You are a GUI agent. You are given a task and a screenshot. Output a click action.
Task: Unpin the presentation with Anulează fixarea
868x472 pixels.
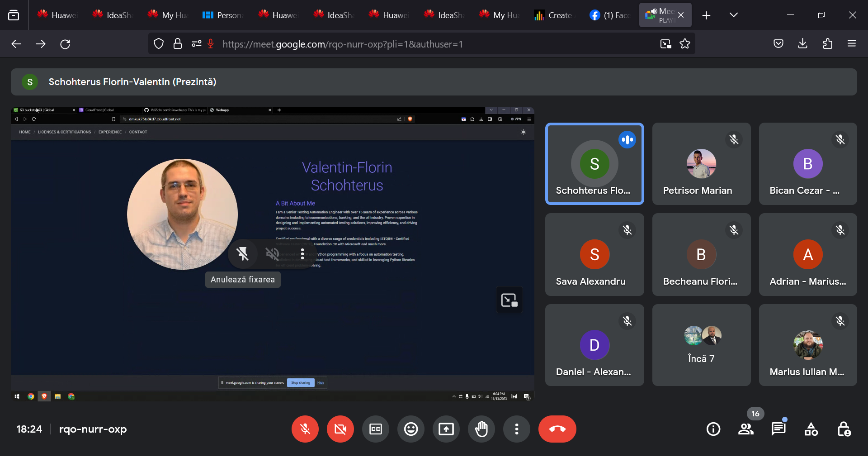click(x=243, y=254)
